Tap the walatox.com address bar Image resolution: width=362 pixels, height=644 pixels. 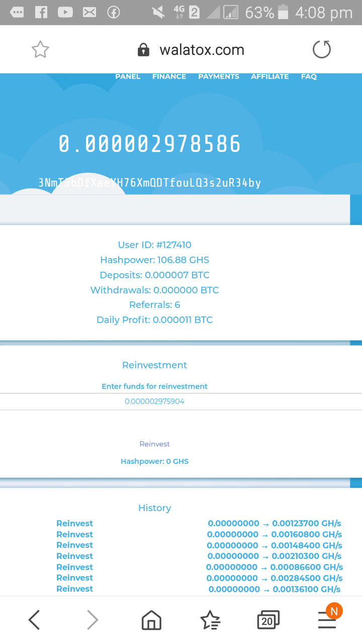(202, 50)
